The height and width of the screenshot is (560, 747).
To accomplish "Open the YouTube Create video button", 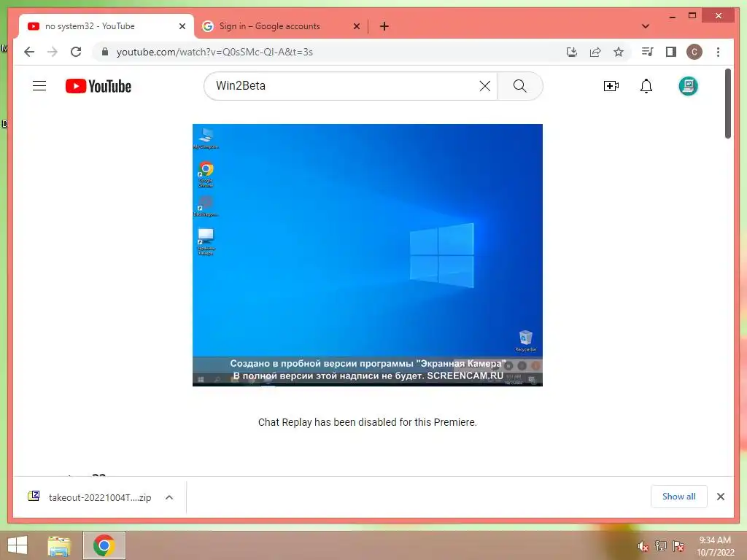I will point(611,86).
